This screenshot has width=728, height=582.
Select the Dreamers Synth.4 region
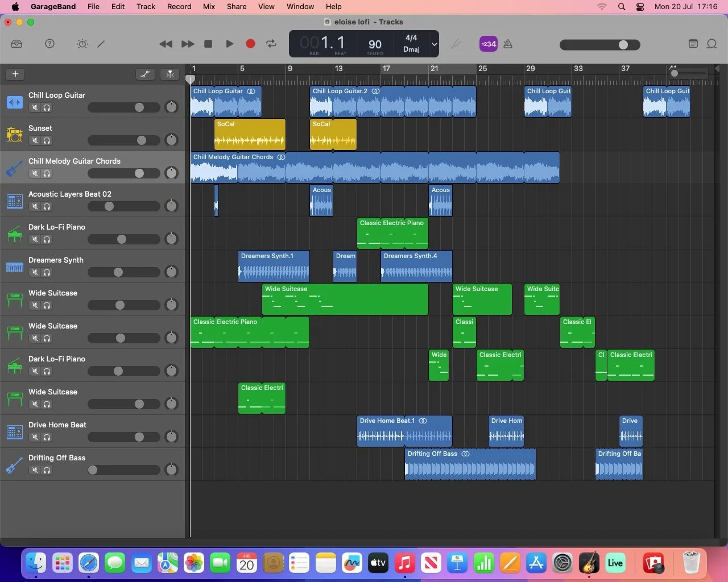[x=416, y=267]
